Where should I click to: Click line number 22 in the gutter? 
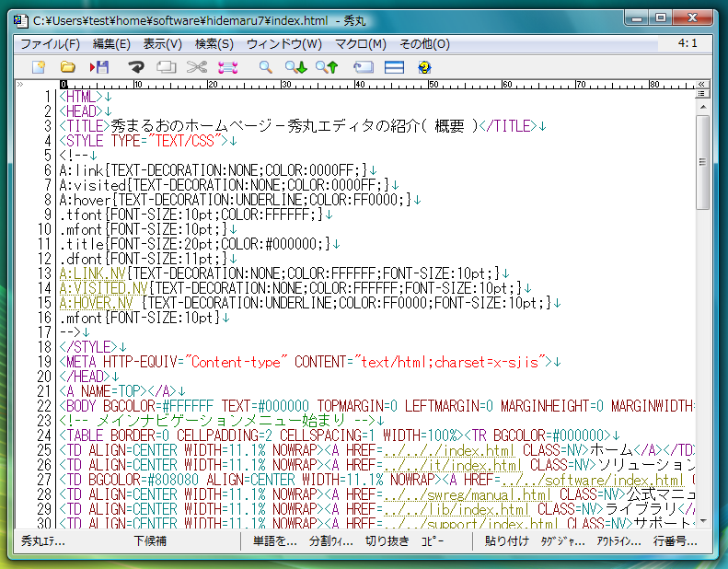coord(44,406)
